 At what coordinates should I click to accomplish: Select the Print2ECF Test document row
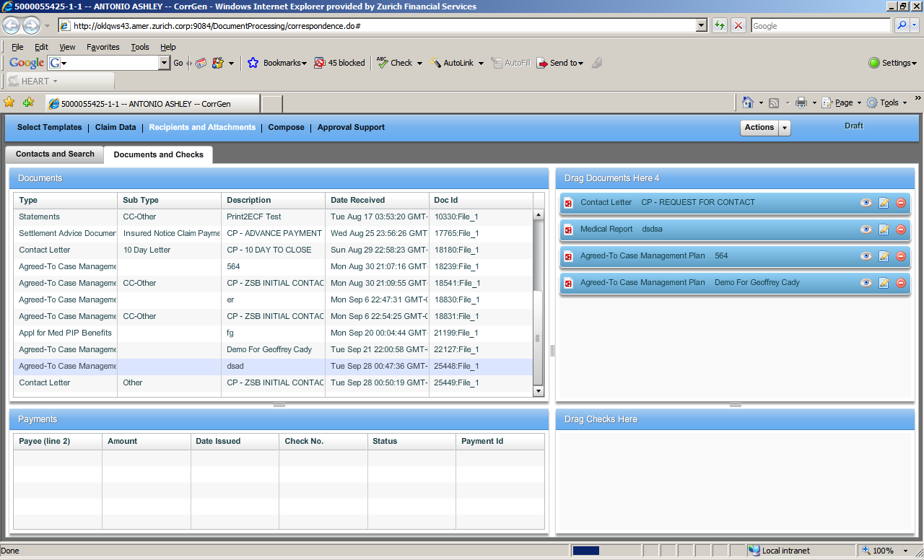tap(273, 217)
